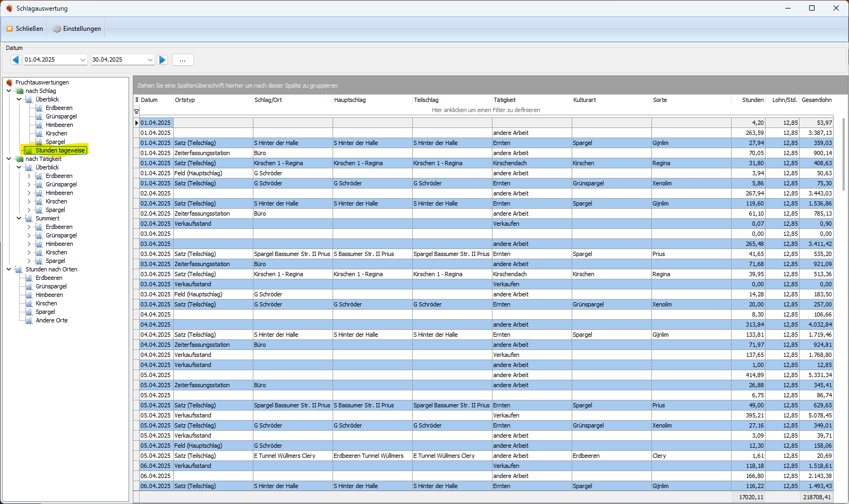Sort by the Ortstyp column header
The width and height of the screenshot is (849, 504).
tap(214, 100)
